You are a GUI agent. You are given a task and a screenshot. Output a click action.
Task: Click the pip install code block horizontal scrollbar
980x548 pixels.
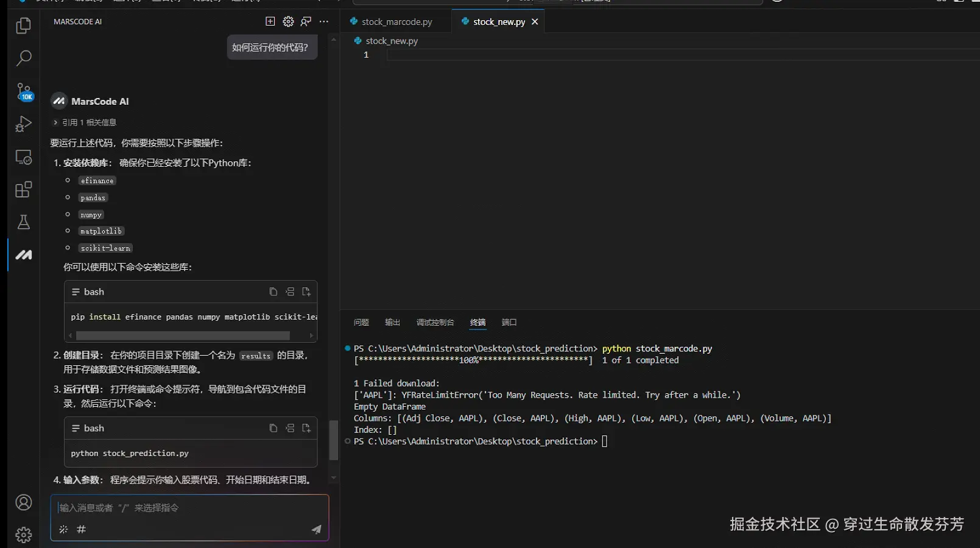point(183,335)
